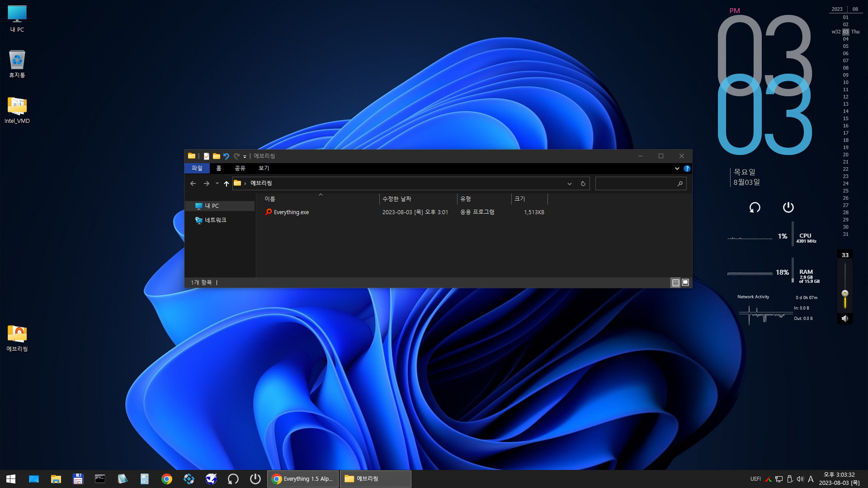Open the blue diamond tool on taskbar
This screenshot has width=868, height=488.
(189, 479)
